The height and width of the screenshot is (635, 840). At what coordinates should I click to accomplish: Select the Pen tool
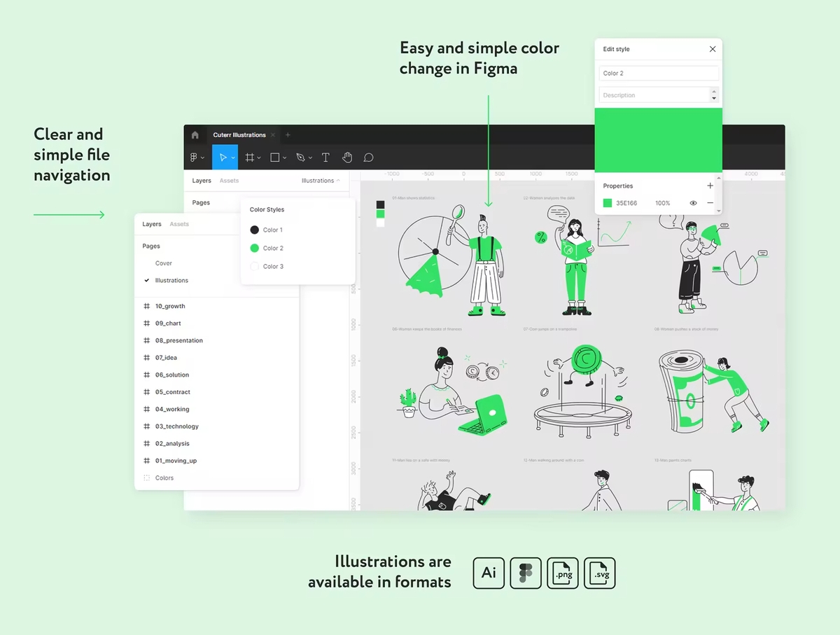pyautogui.click(x=300, y=158)
